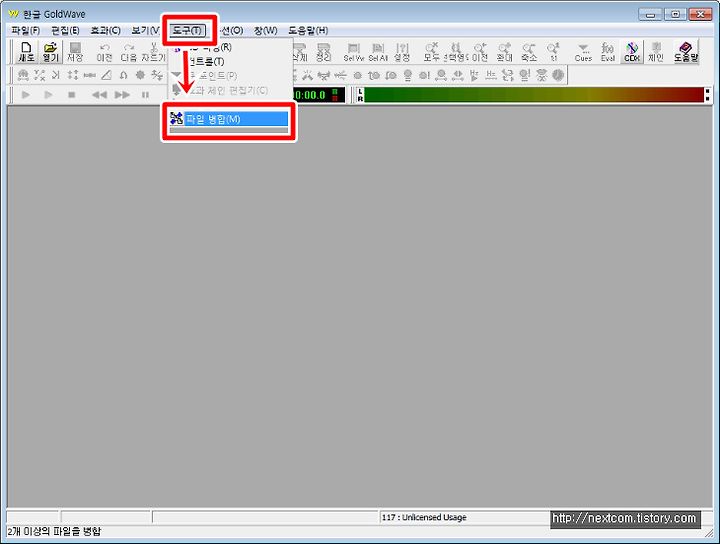
Task: Open the 파일(F) menu
Action: pyautogui.click(x=26, y=30)
